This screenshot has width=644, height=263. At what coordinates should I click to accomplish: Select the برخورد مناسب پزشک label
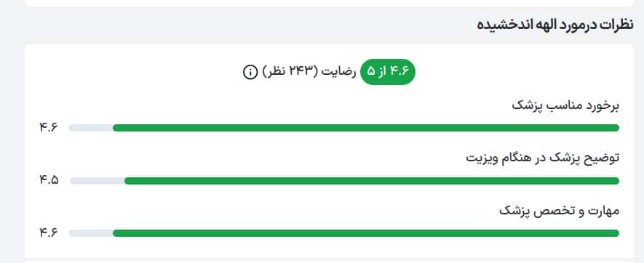tap(565, 106)
